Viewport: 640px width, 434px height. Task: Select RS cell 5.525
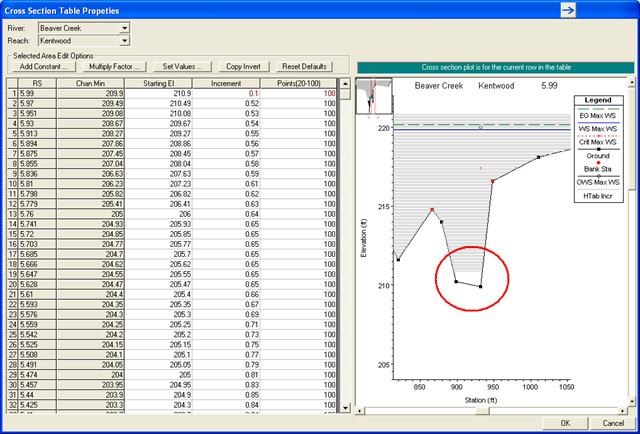(x=37, y=345)
